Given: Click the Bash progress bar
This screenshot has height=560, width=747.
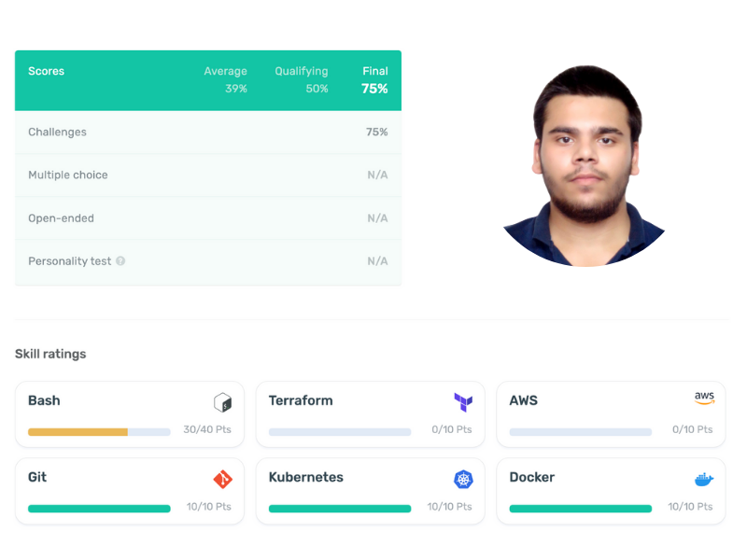Looking at the screenshot, I should [99, 432].
